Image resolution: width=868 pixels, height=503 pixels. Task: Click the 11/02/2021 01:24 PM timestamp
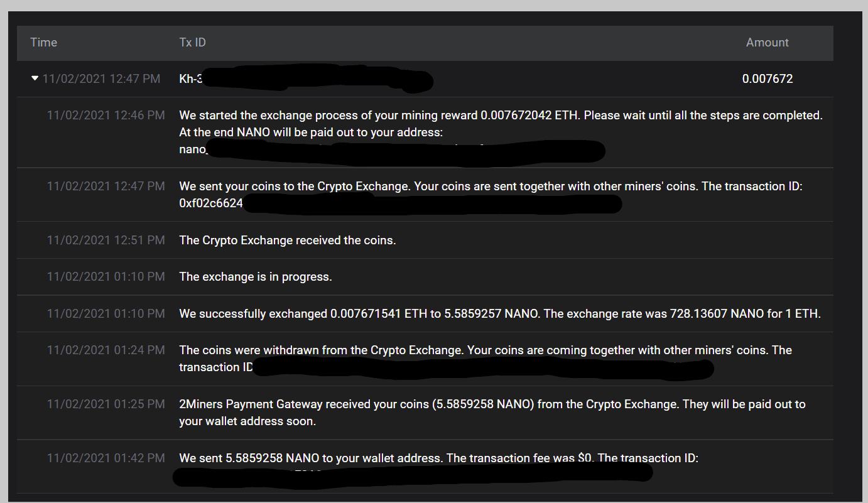click(x=106, y=350)
